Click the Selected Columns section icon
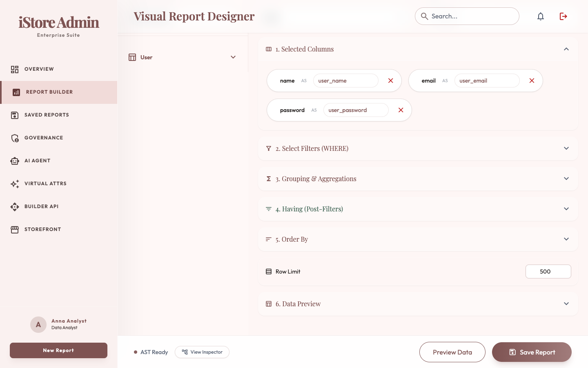Image resolution: width=588 pixels, height=368 pixels. click(x=269, y=49)
